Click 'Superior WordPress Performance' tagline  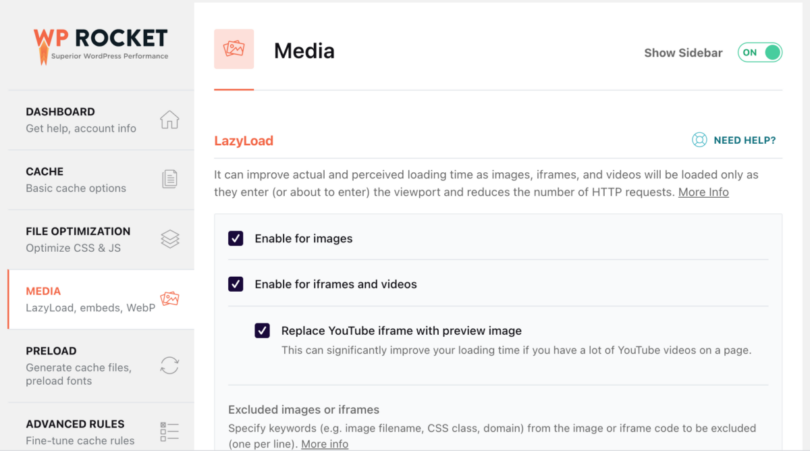110,56
